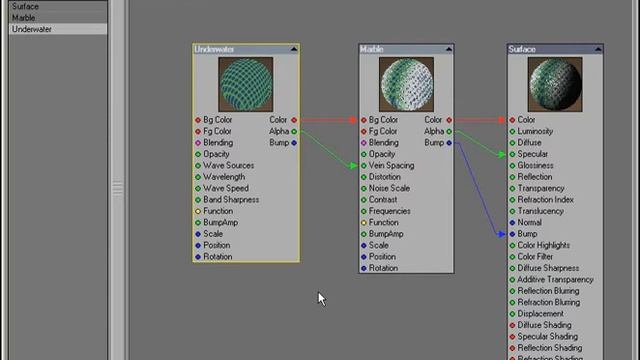The image size is (640, 360).
Task: Click the Specular Shading input connector
Action: [x=512, y=337]
